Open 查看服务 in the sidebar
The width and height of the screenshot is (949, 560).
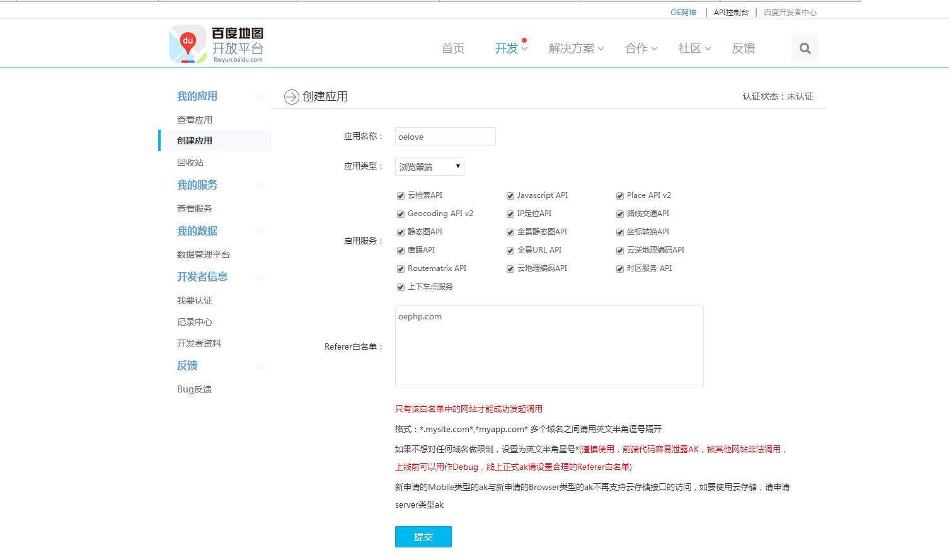click(x=195, y=209)
